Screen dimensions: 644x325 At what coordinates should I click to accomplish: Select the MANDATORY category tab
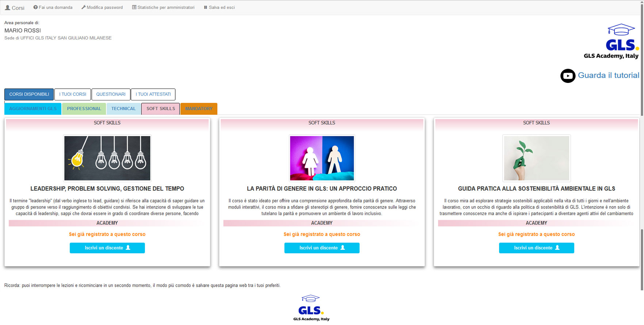199,109
